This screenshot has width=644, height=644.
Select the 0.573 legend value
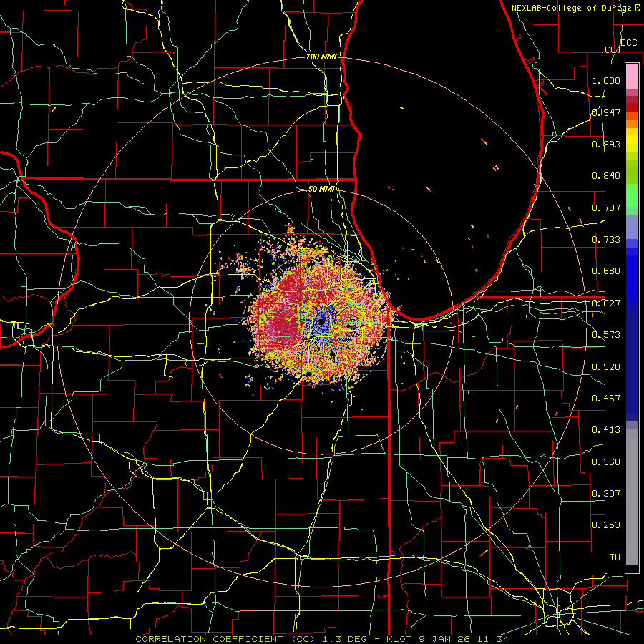(x=606, y=335)
